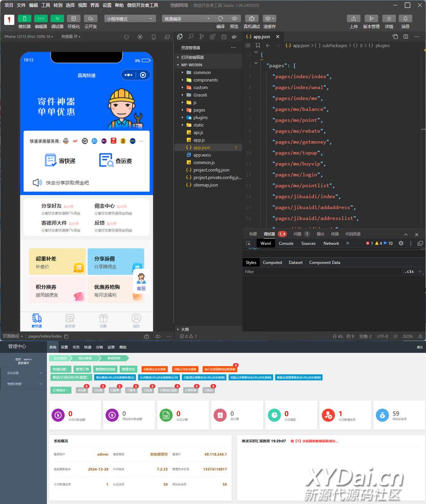This screenshot has width=426, height=504.
Task: Toggle the 编辑器 editor panel button
Action: pos(41,18)
